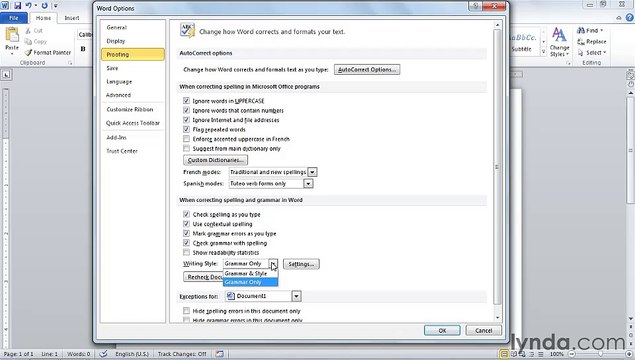Uncheck Flag repeated words
635x360 pixels.
coord(186,129)
